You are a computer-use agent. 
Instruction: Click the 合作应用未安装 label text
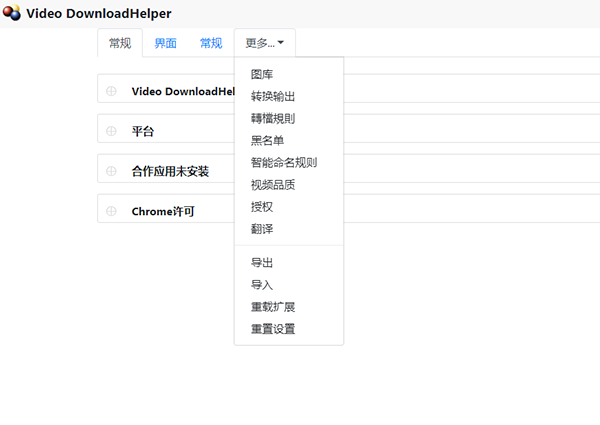click(170, 171)
